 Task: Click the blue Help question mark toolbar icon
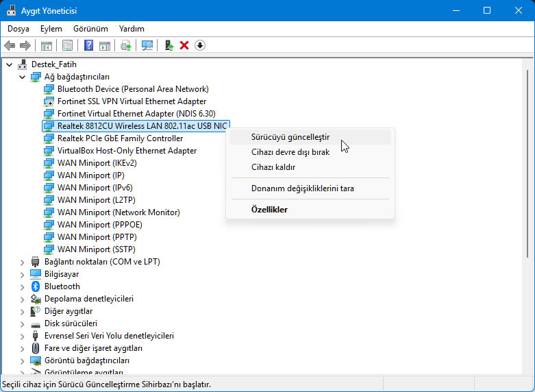pos(88,45)
